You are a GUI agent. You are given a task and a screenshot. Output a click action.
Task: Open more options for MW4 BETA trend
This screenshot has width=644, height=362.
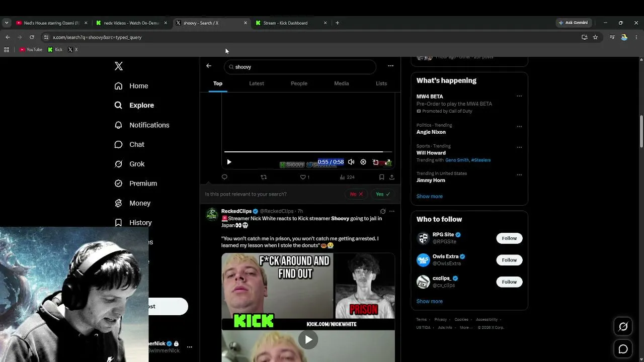coord(519,96)
